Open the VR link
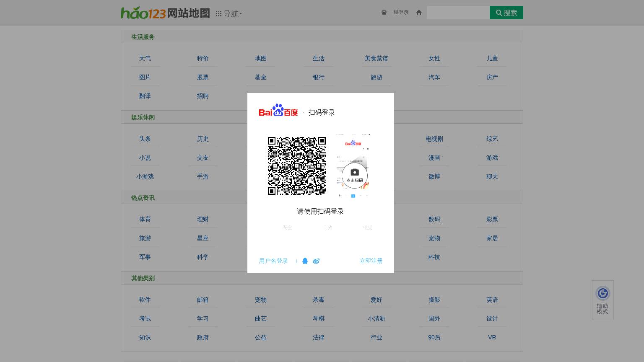This screenshot has width=644, height=362. 492,337
